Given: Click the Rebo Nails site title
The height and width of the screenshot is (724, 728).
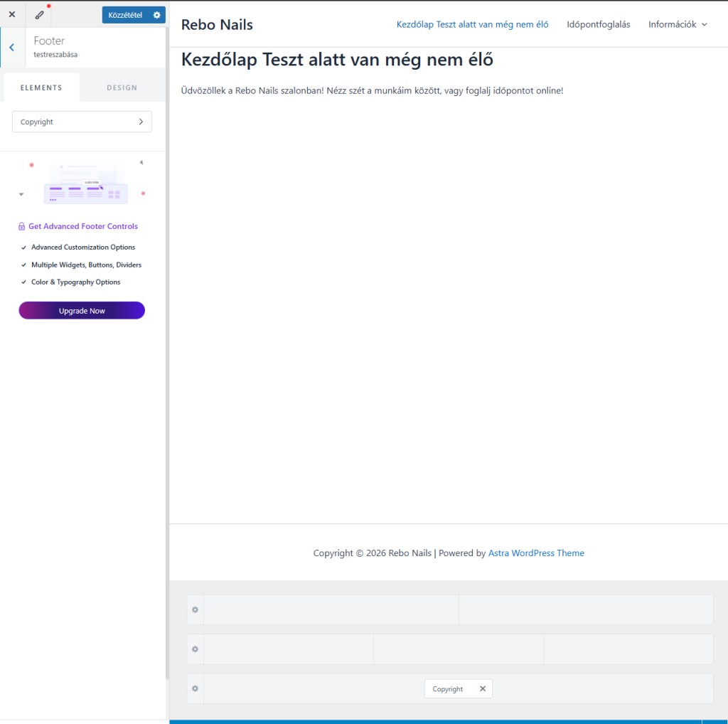Looking at the screenshot, I should pyautogui.click(x=217, y=25).
